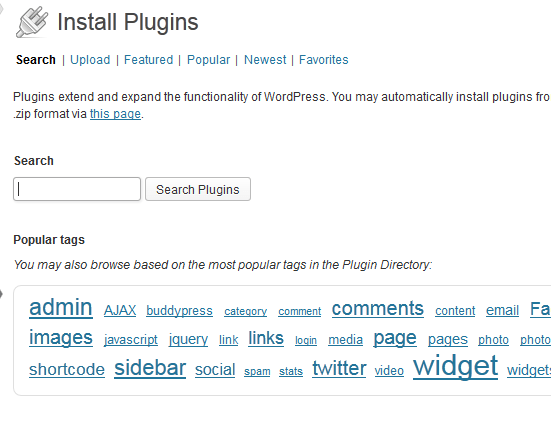
Task: Click the jquery tag link
Action: point(188,339)
